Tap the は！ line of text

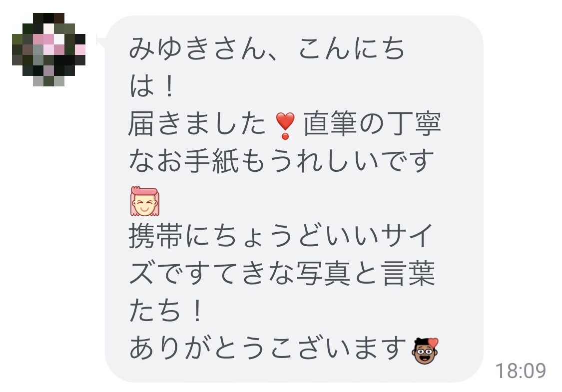point(151,86)
